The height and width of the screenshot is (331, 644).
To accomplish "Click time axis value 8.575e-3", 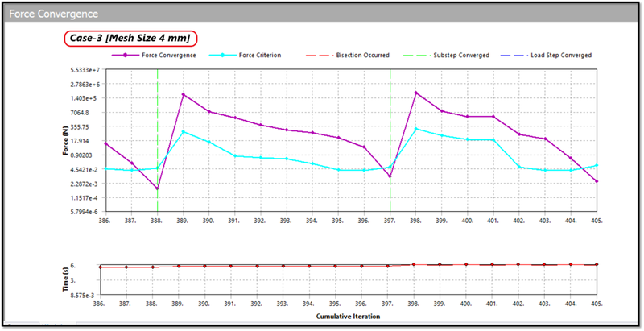I will point(83,296).
